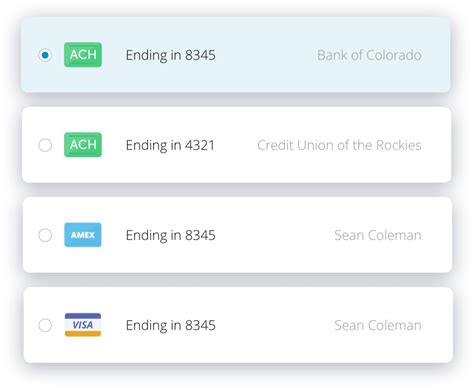Select the Bank of Colorado radio button
Image resolution: width=474 pixels, height=388 pixels.
tap(45, 55)
